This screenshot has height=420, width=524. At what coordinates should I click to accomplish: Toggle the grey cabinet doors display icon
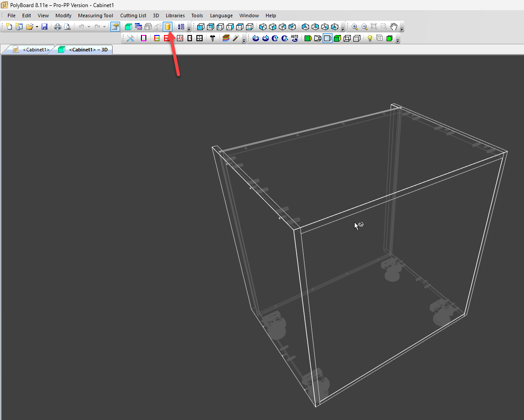tap(379, 39)
